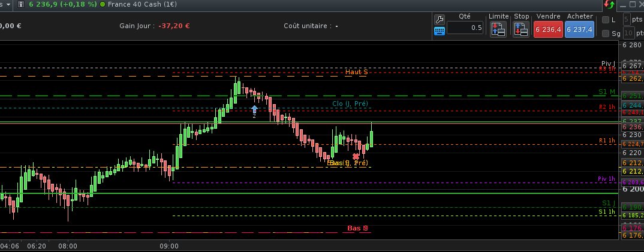Edit the 5 pts limit field
Viewport: 644px width, 252px height.
coord(627,19)
